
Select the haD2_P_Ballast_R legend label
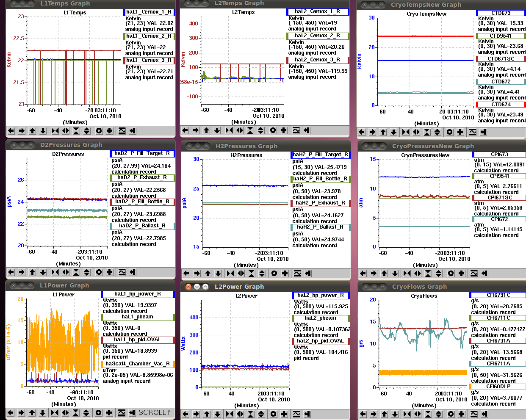click(x=142, y=226)
